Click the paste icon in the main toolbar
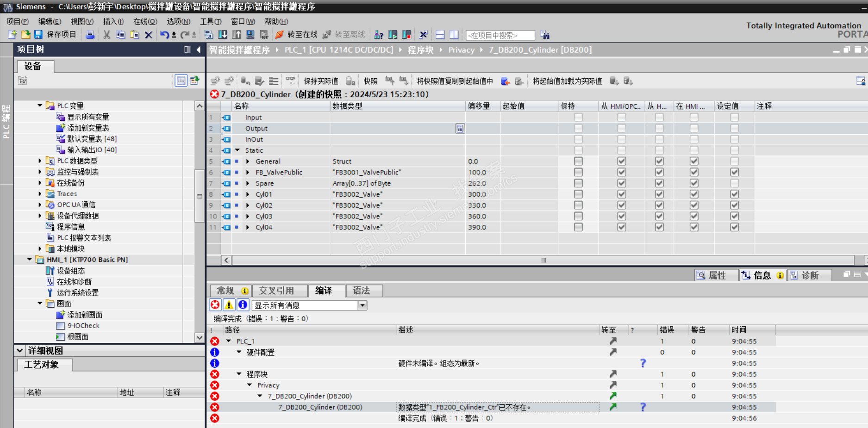 (135, 35)
